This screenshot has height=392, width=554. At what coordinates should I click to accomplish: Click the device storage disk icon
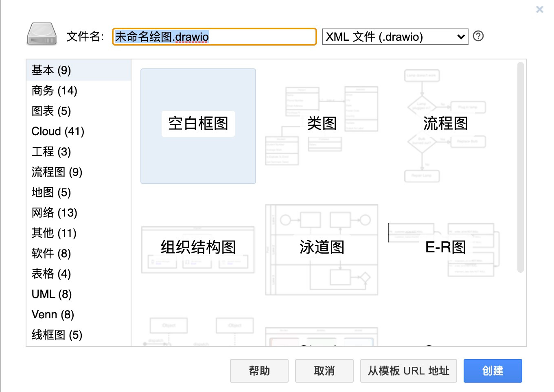[x=42, y=34]
